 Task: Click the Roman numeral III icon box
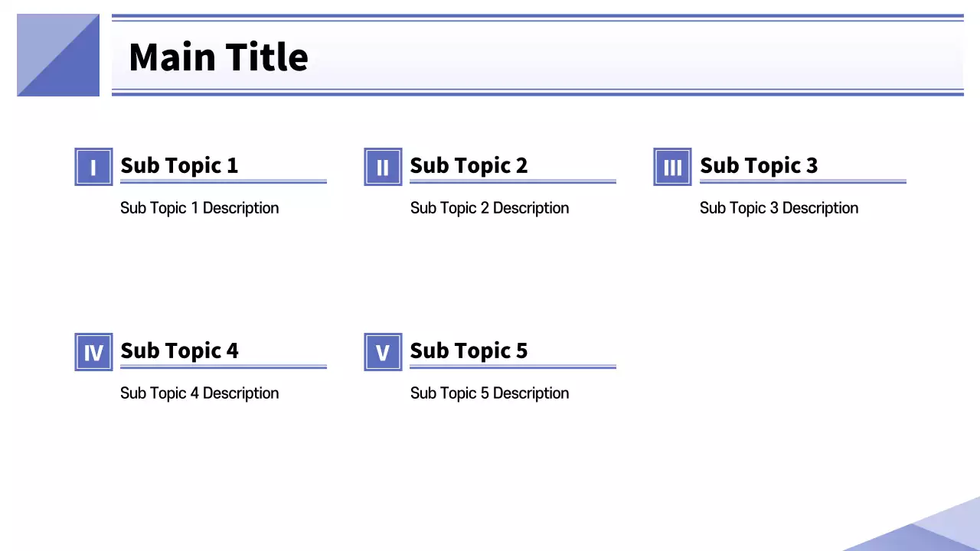coord(672,167)
